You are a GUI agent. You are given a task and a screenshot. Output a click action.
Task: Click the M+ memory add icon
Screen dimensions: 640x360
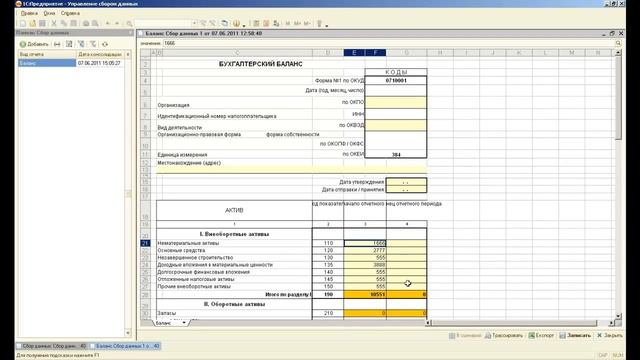coord(297,24)
